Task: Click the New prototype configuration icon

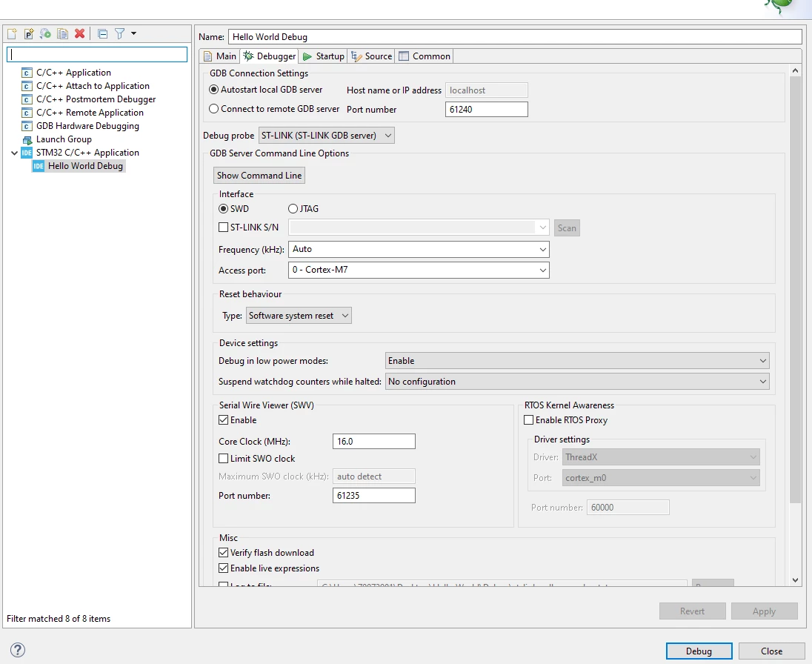Action: coord(29,33)
